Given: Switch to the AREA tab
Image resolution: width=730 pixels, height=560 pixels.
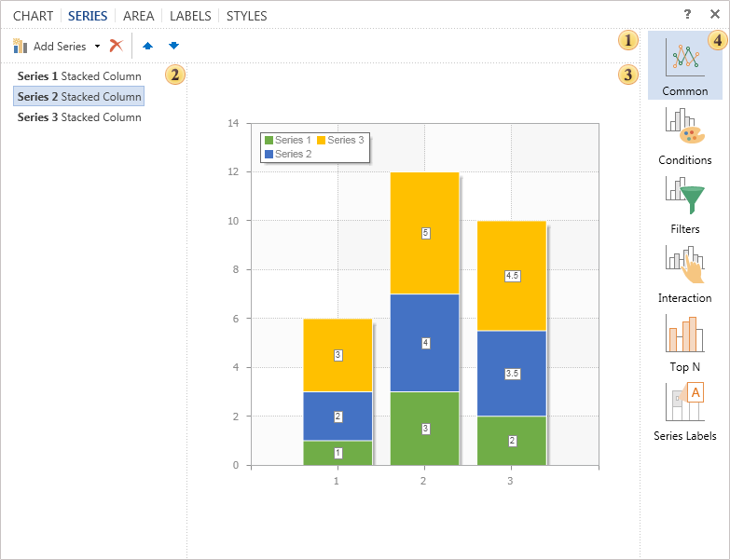Looking at the screenshot, I should 139,16.
